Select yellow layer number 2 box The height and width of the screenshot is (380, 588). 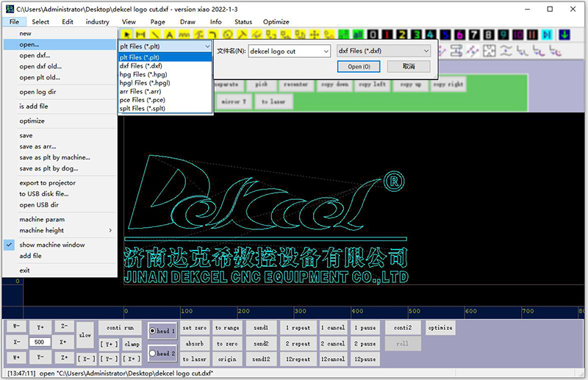(x=401, y=35)
